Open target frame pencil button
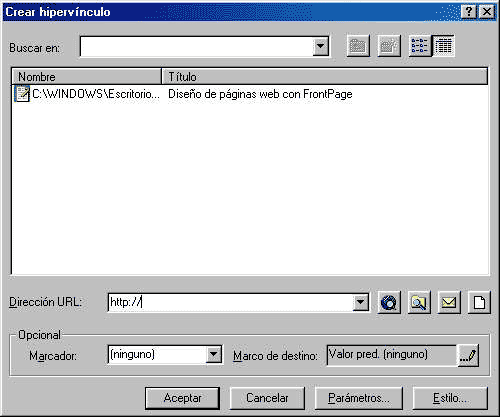The image size is (500, 417). click(x=468, y=356)
